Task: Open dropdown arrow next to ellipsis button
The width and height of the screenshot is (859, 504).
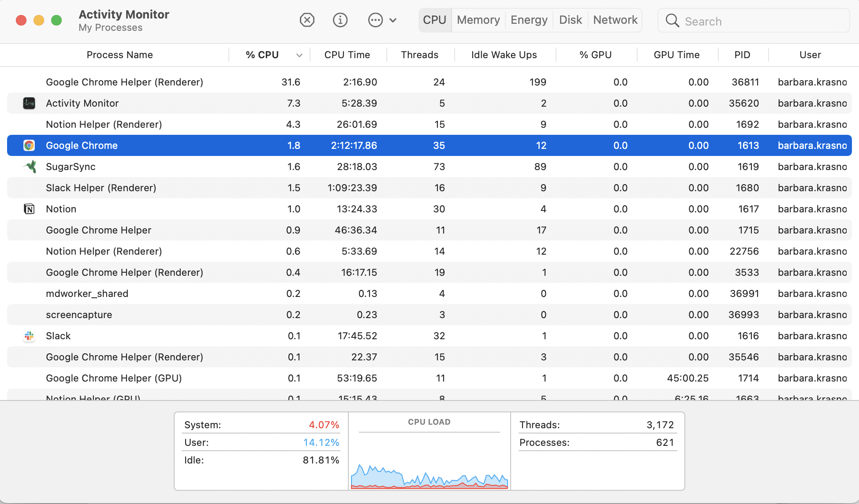Action: (x=393, y=20)
